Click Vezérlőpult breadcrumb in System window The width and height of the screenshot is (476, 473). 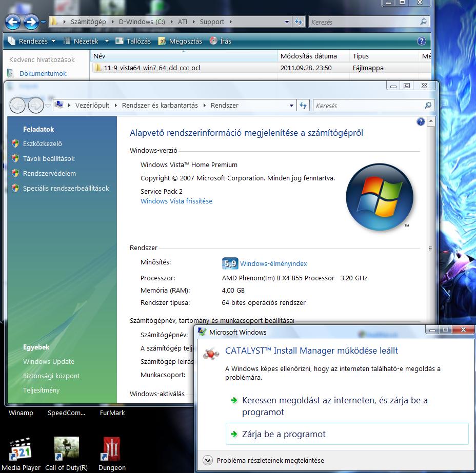(x=92, y=106)
